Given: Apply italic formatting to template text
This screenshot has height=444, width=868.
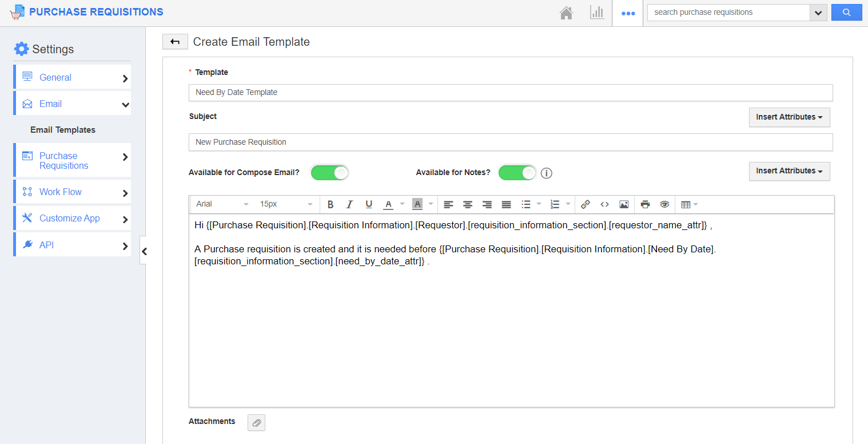Looking at the screenshot, I should pos(349,204).
